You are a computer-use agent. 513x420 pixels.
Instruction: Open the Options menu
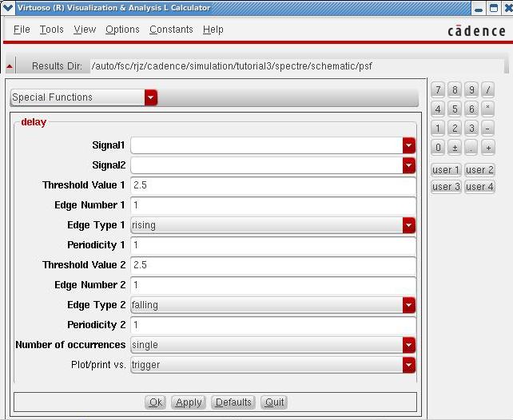click(x=122, y=30)
